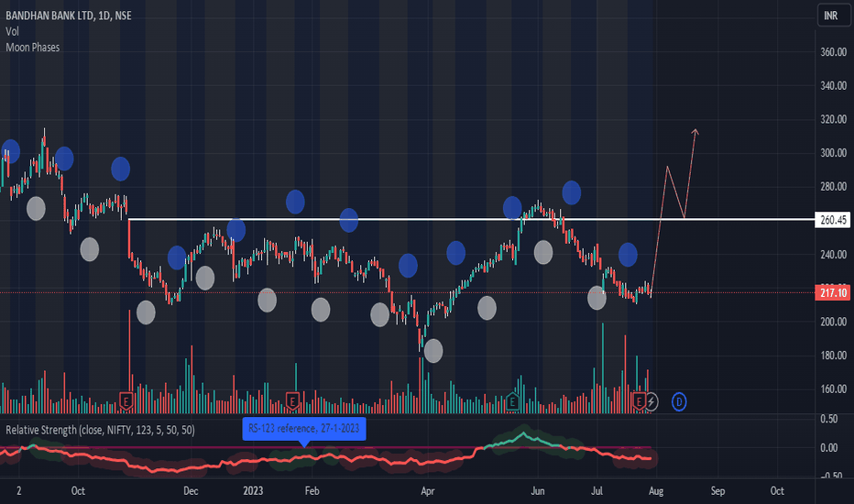Image resolution: width=854 pixels, height=504 pixels.
Task: Select the Moon Phases indicator label
Action: [x=33, y=48]
